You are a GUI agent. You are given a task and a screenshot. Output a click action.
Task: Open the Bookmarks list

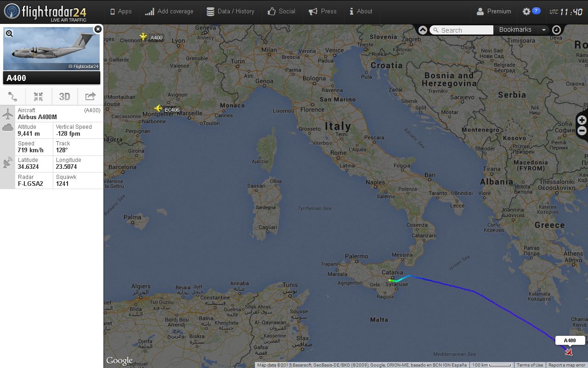515,30
